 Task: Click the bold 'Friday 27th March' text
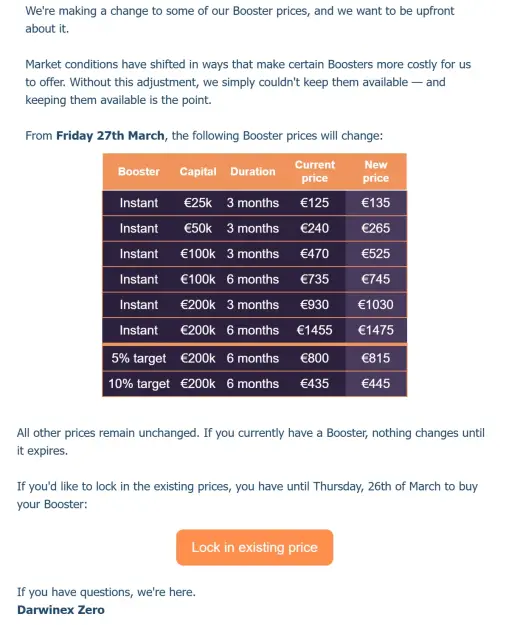tap(110, 136)
